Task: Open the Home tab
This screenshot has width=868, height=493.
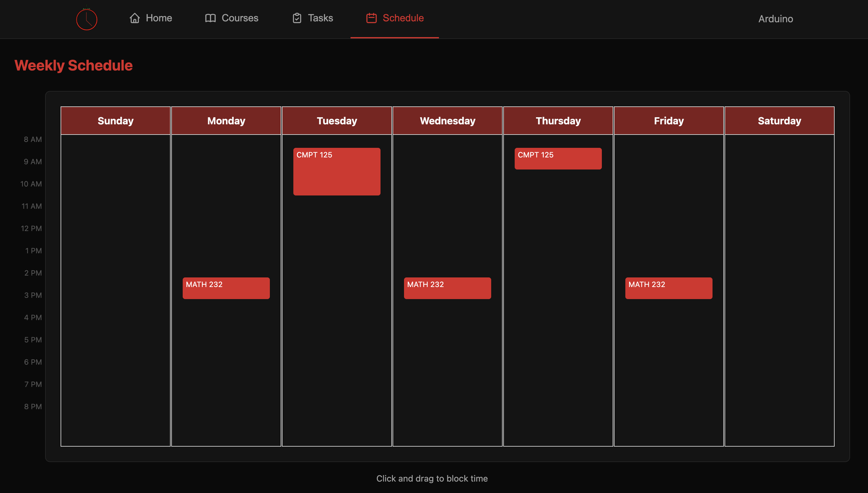Action: point(159,18)
